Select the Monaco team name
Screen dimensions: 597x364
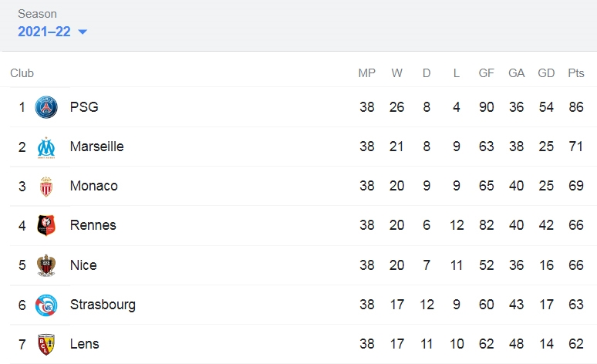[x=93, y=186]
